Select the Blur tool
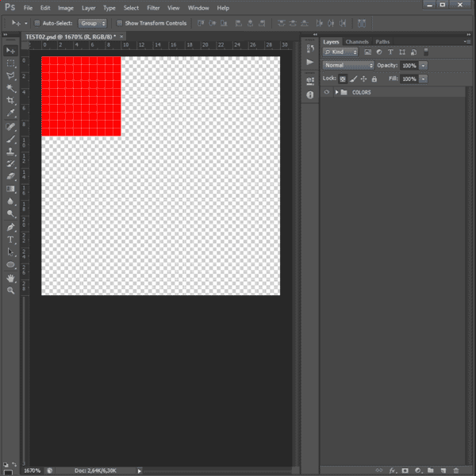476x476 pixels. coord(10,202)
